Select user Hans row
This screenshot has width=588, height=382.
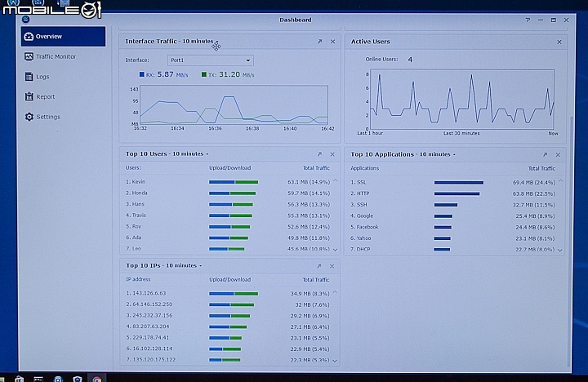(228, 204)
